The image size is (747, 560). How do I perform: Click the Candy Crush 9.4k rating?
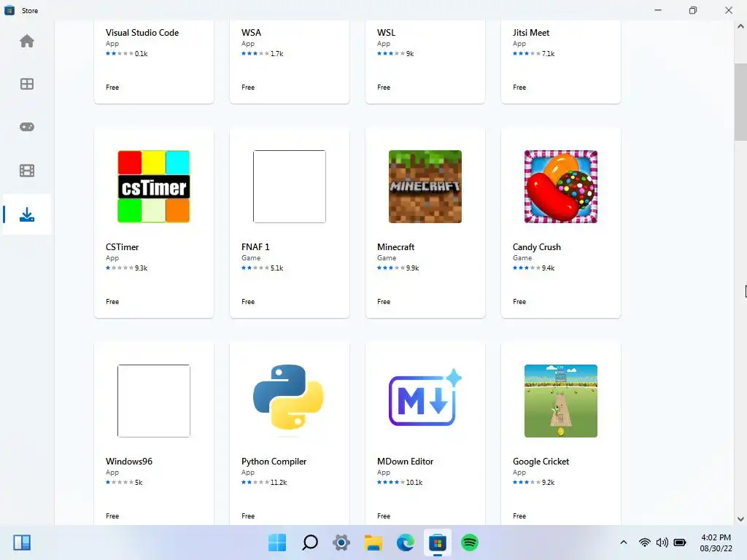click(533, 268)
